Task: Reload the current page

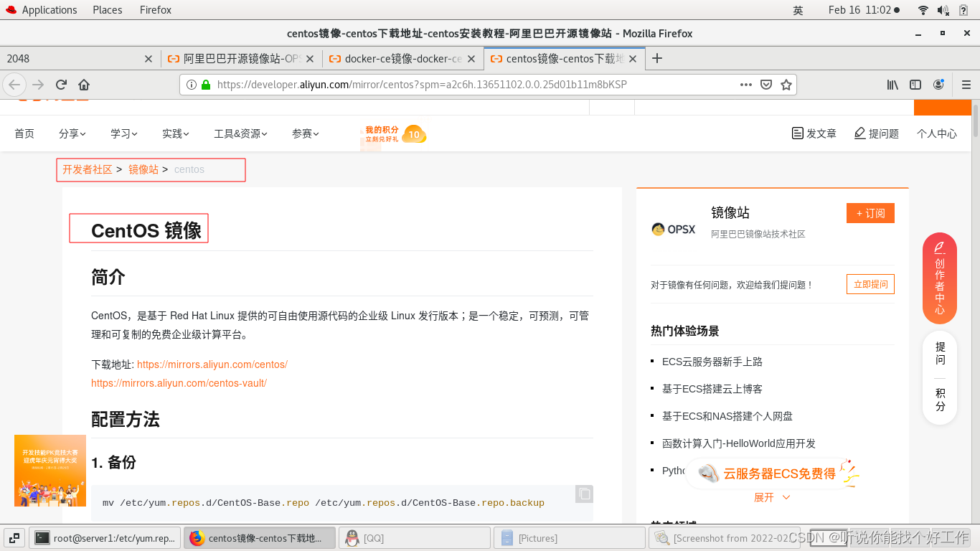Action: click(61, 85)
